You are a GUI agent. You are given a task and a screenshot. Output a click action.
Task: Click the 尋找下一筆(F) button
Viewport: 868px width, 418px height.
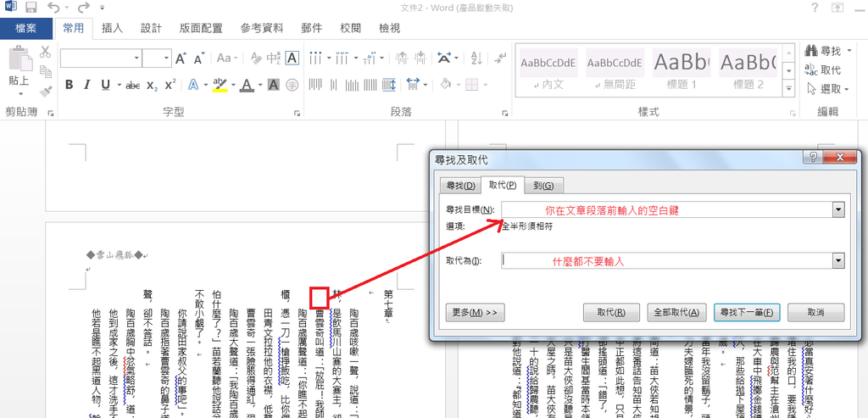[x=747, y=312]
